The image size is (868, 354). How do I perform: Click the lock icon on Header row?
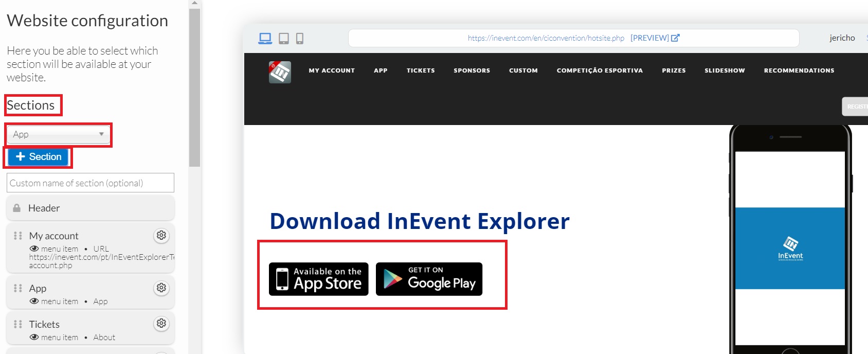pyautogui.click(x=17, y=208)
